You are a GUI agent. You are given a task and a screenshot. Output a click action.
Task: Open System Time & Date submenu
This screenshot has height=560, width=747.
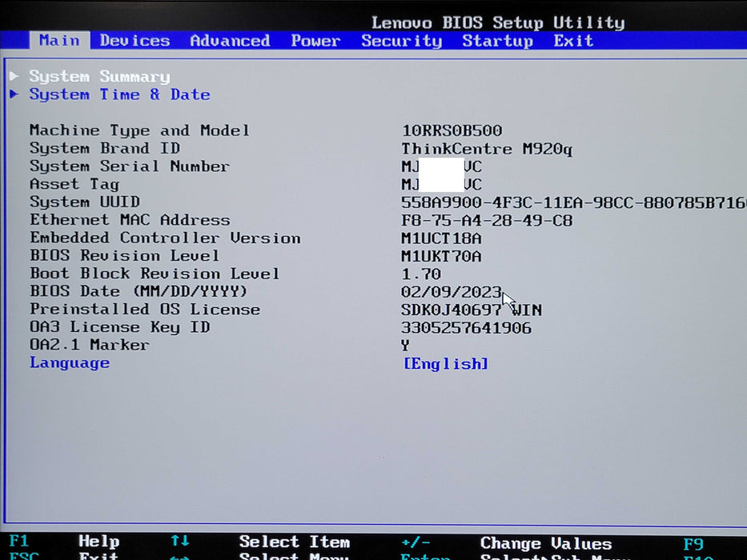point(119,94)
